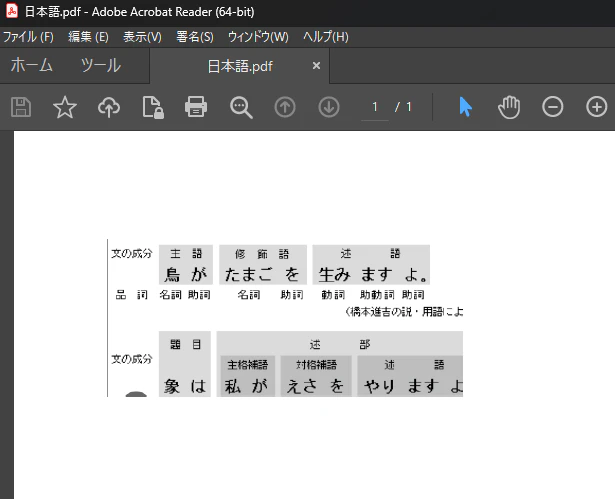
Task: Zoom in with the plus circle icon
Action: point(597,107)
